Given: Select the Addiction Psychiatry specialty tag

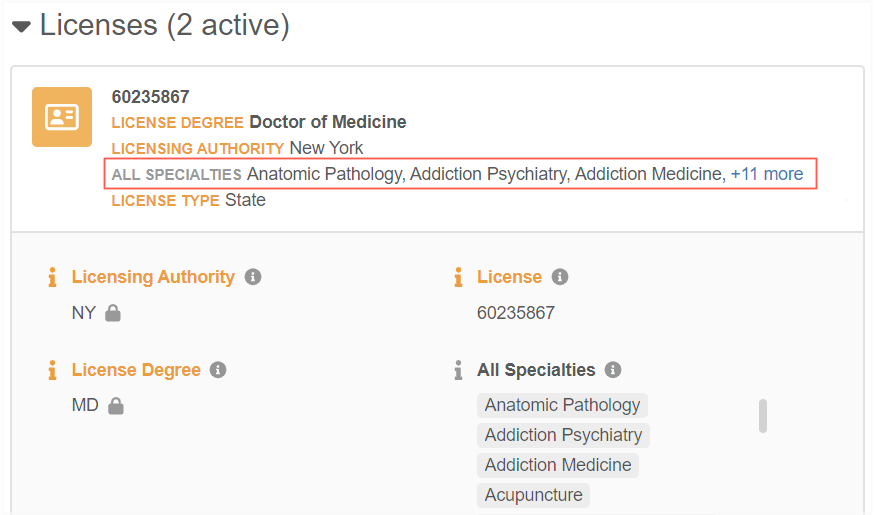Looking at the screenshot, I should tap(563, 435).
